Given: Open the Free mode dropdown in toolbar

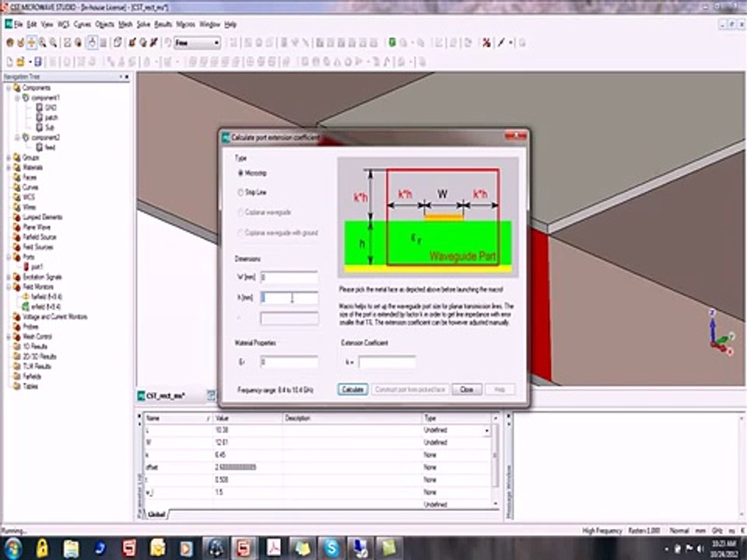Looking at the screenshot, I should (x=197, y=43).
